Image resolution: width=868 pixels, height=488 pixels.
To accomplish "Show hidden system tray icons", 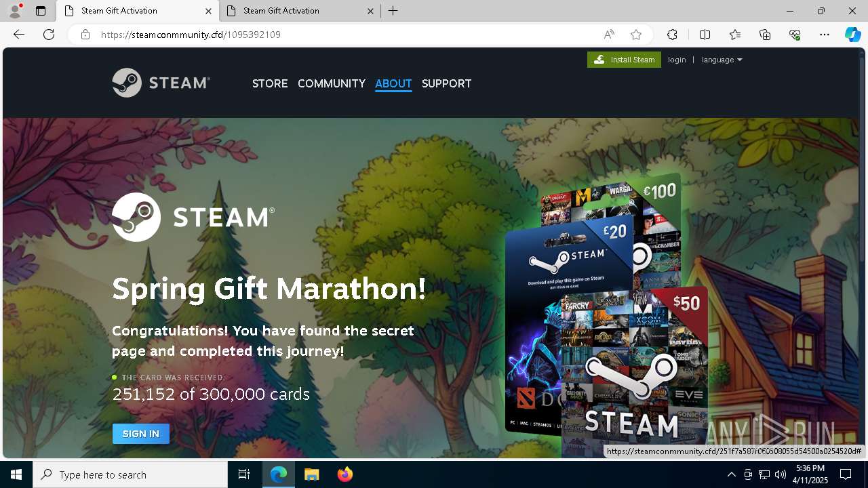I will point(731,474).
